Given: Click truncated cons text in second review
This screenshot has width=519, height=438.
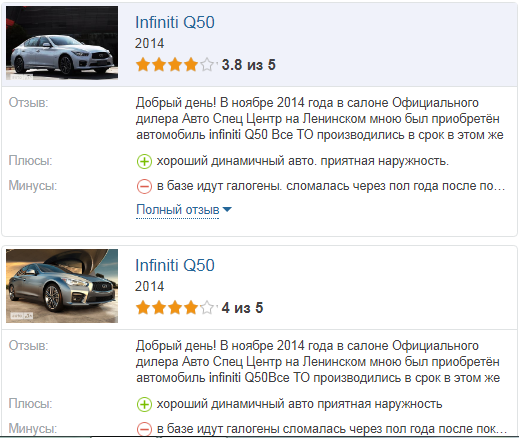Looking at the screenshot, I should pyautogui.click(x=332, y=429).
